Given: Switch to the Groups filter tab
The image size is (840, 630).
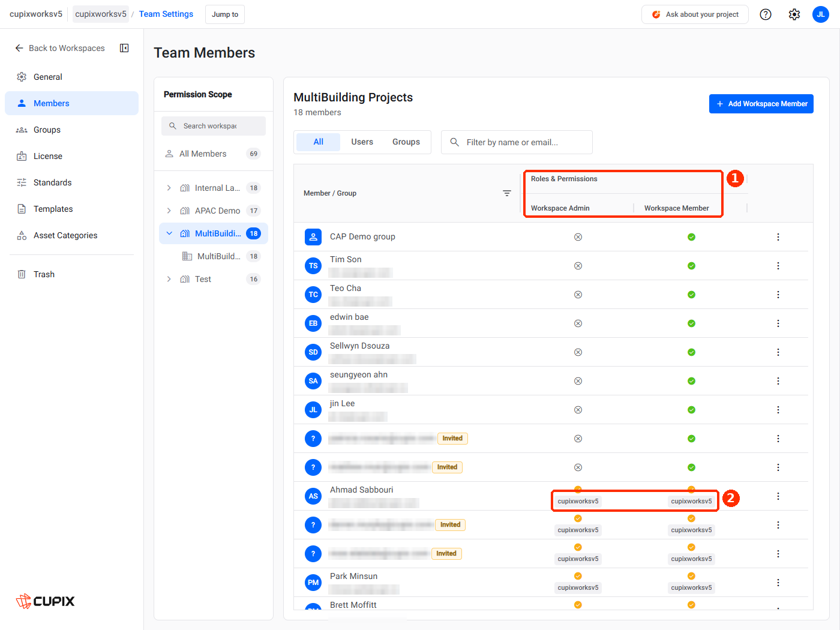Looking at the screenshot, I should pos(406,142).
